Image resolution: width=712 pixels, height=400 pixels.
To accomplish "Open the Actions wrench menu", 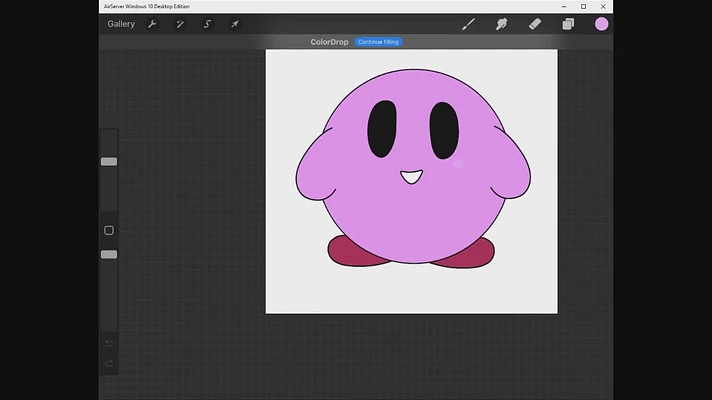I will point(152,24).
